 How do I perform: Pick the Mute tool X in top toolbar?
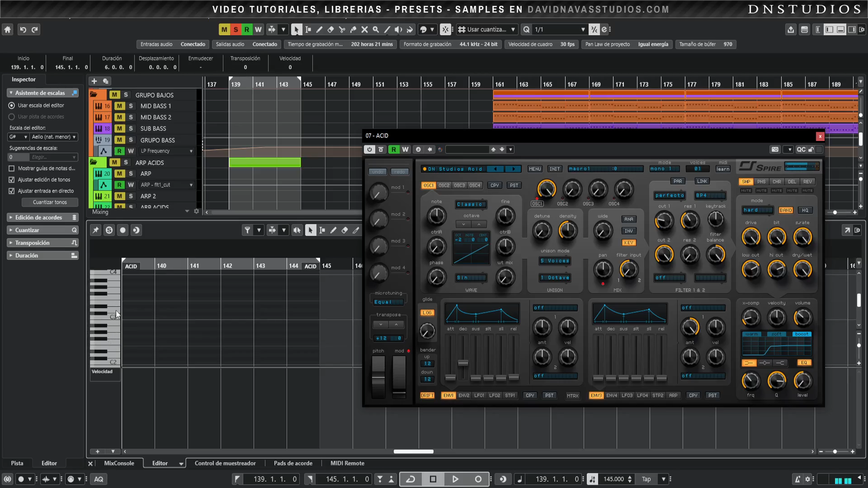tap(365, 30)
